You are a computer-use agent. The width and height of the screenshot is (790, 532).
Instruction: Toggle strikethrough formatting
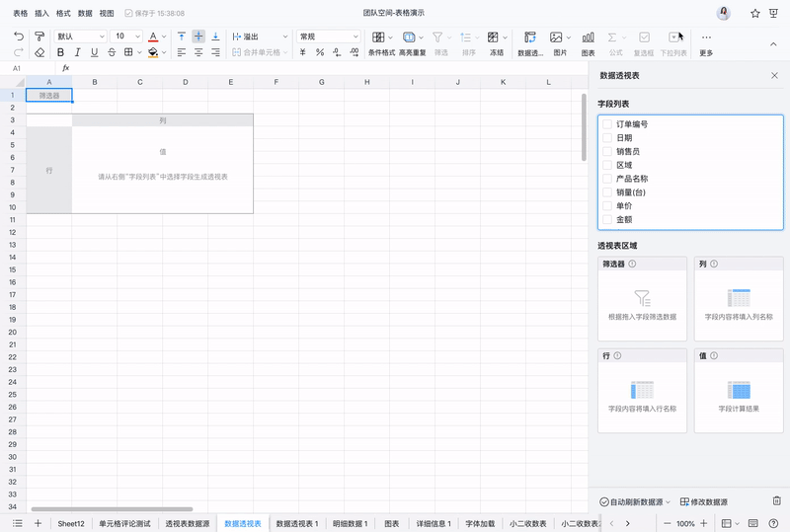click(x=112, y=52)
